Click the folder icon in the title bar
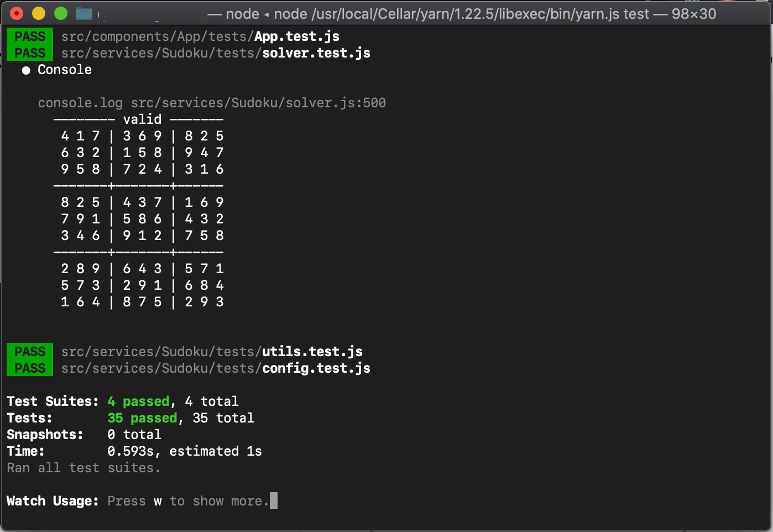 click(x=84, y=13)
